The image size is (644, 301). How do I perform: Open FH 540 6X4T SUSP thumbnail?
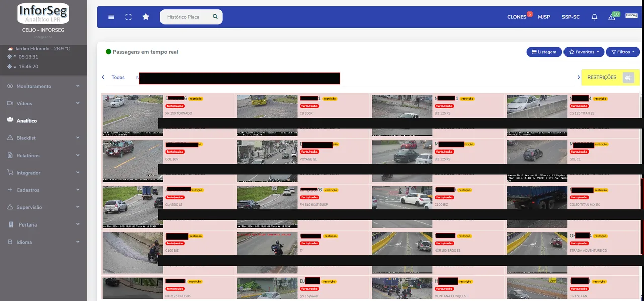point(267,207)
